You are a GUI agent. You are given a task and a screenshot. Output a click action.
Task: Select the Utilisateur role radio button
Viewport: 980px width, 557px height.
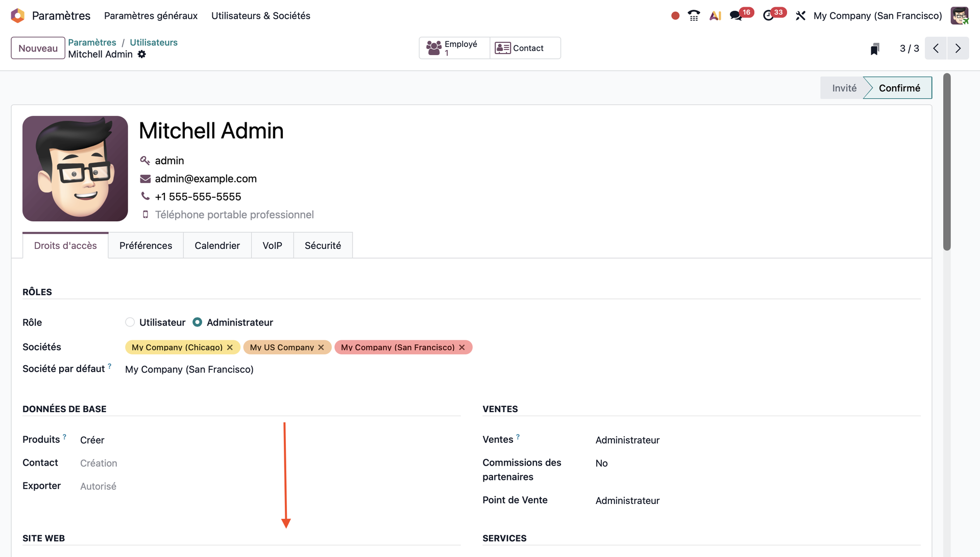130,322
